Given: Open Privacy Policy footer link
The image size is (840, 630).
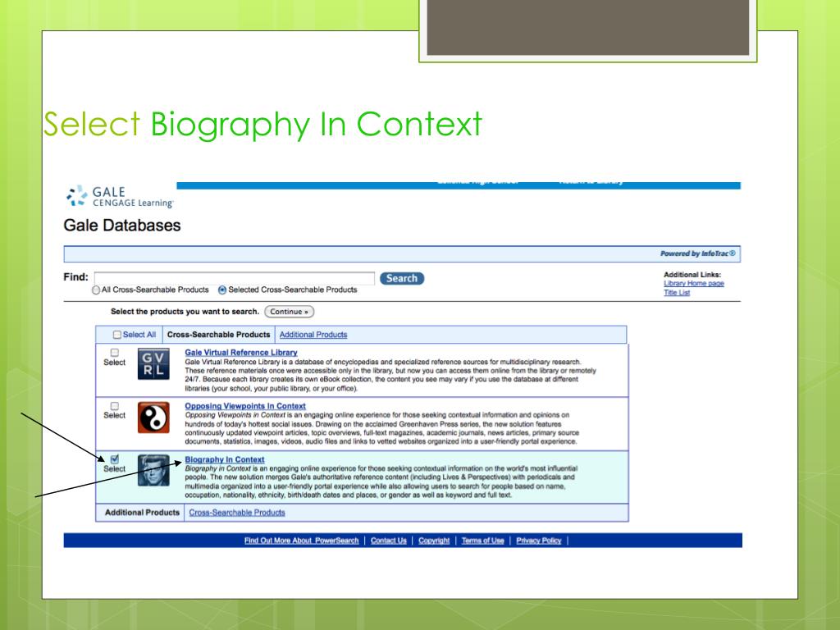Looking at the screenshot, I should pos(538,541).
